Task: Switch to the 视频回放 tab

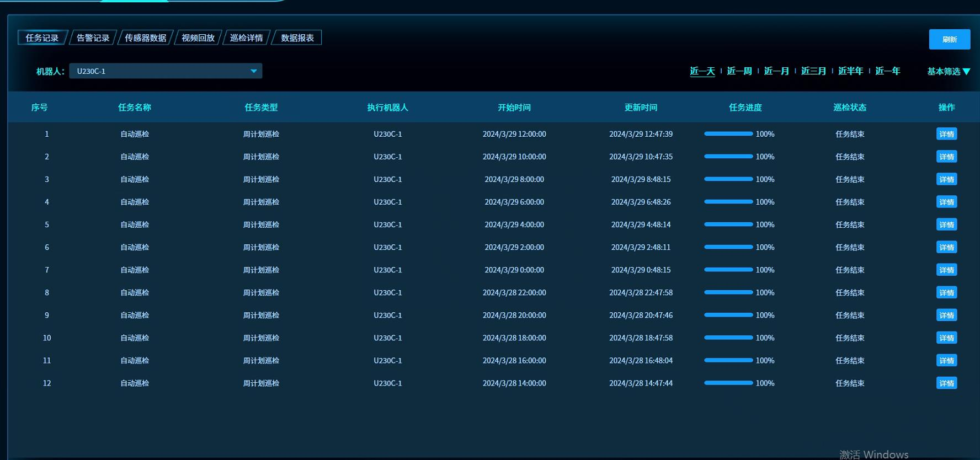Action: (198, 38)
